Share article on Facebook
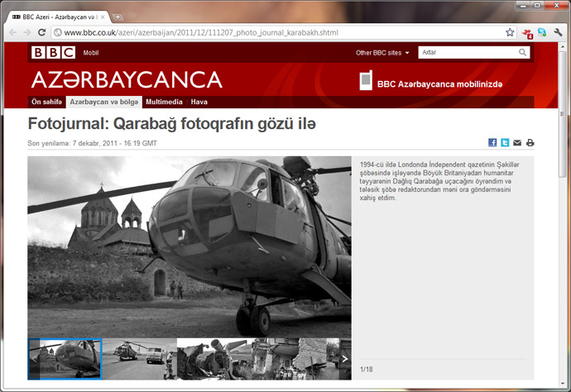This screenshot has height=392, width=571. click(492, 143)
